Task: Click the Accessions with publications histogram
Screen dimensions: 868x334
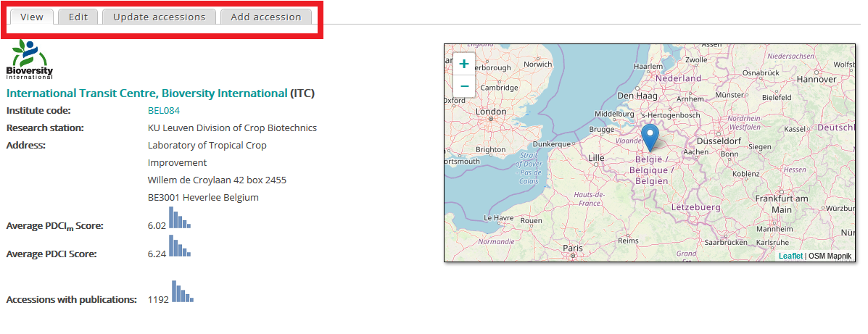Action: pos(183,291)
